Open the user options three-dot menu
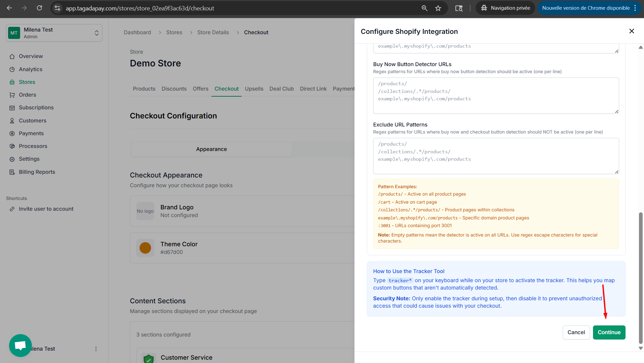Screen dimensions: 644x363 pyautogui.click(x=96, y=349)
